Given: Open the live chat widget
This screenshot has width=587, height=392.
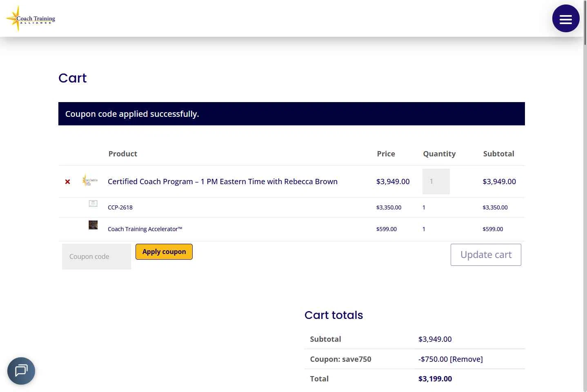Looking at the screenshot, I should point(21,371).
